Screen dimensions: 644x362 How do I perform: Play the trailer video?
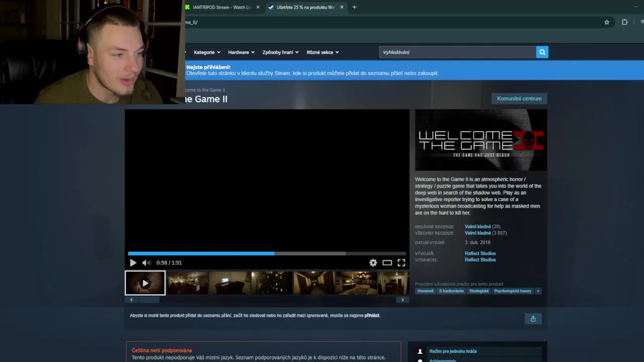(x=133, y=262)
